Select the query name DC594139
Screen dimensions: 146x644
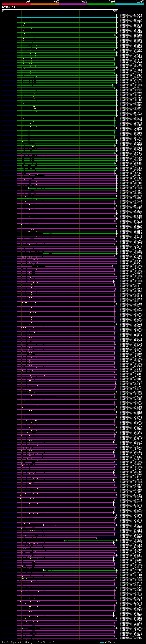pyautogui.click(x=8, y=7)
